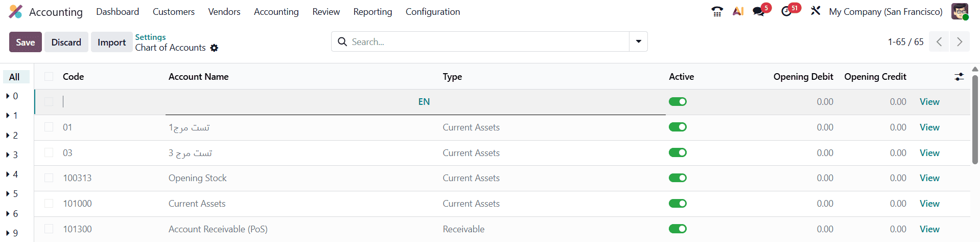The image size is (980, 242).
Task: Click the Receivable type cell
Action: pos(463,229)
